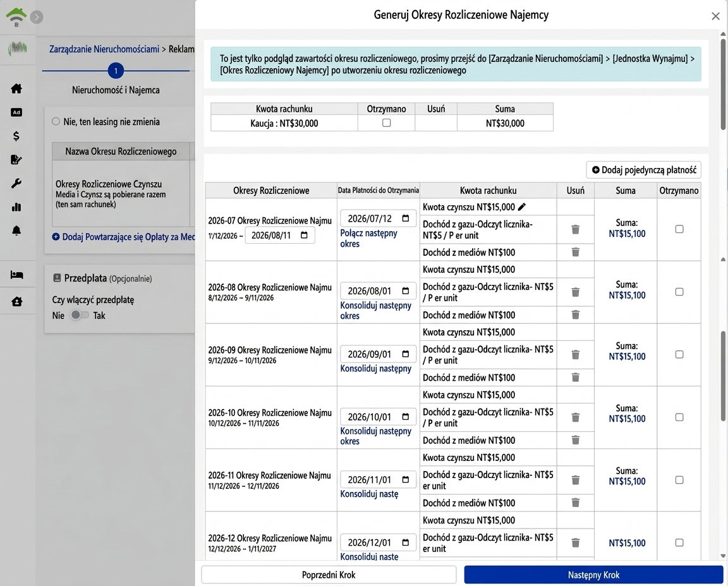Open calendar for 2026/11/01 payment date
Viewport: 728px width, 586px height.
point(405,479)
